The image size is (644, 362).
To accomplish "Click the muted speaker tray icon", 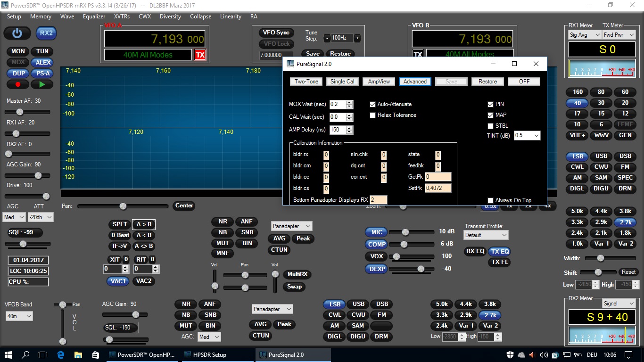I will [532, 354].
